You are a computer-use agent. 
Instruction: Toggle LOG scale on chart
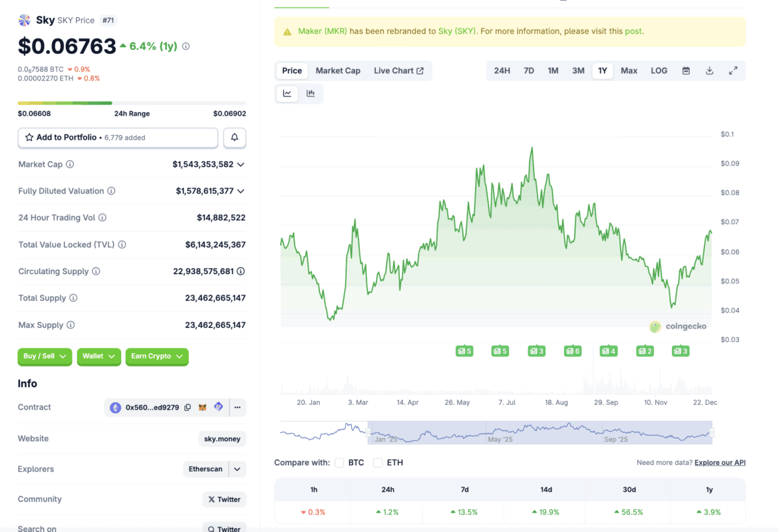tap(659, 70)
